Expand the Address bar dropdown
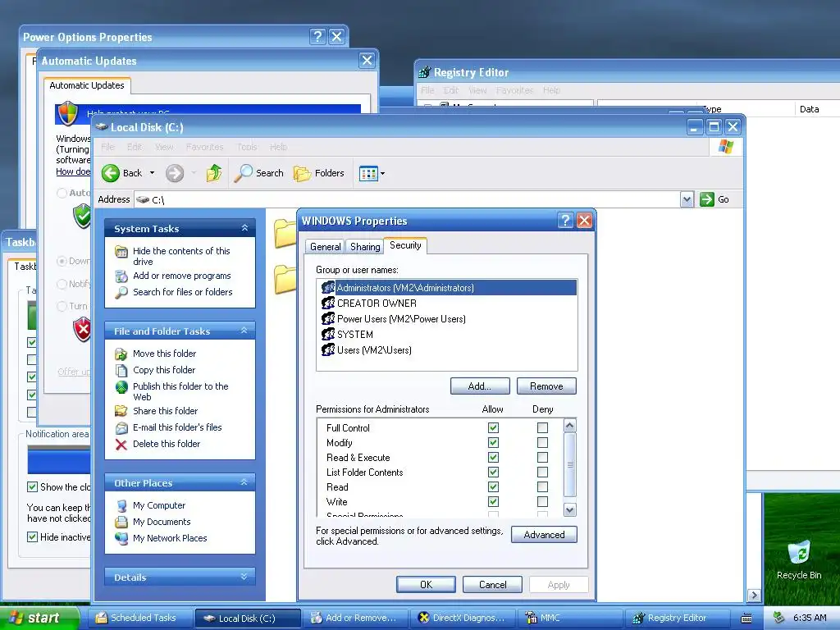The height and width of the screenshot is (630, 840). click(687, 200)
